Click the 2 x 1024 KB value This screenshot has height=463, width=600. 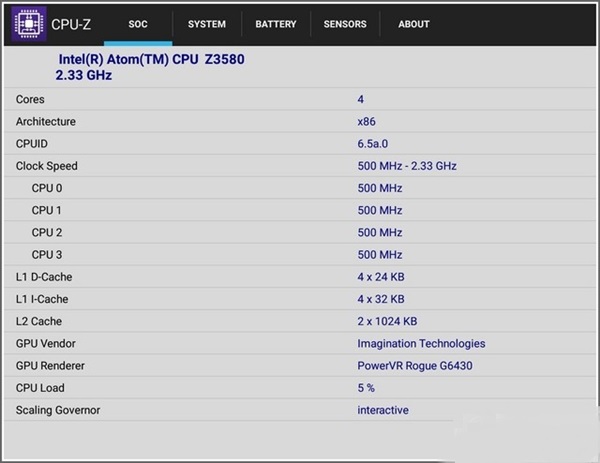(387, 321)
